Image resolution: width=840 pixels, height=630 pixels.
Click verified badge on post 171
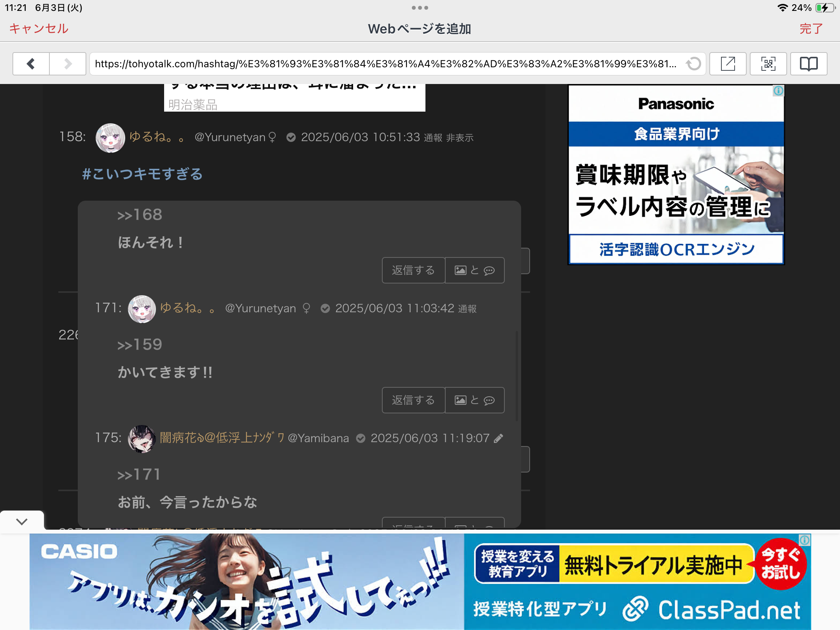tap(325, 308)
